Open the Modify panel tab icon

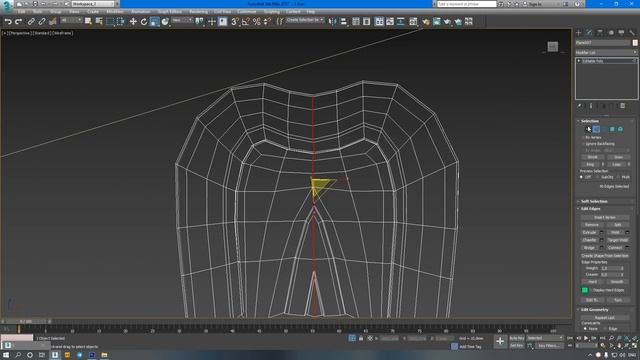point(589,32)
